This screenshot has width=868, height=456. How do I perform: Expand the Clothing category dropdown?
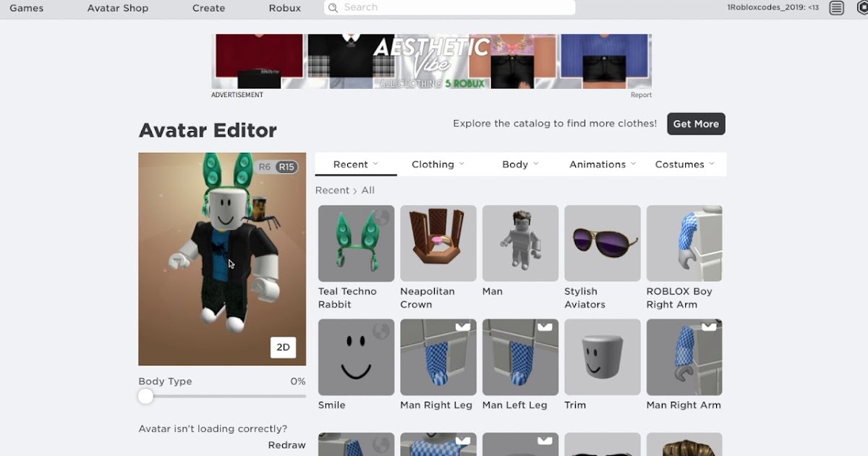point(438,164)
